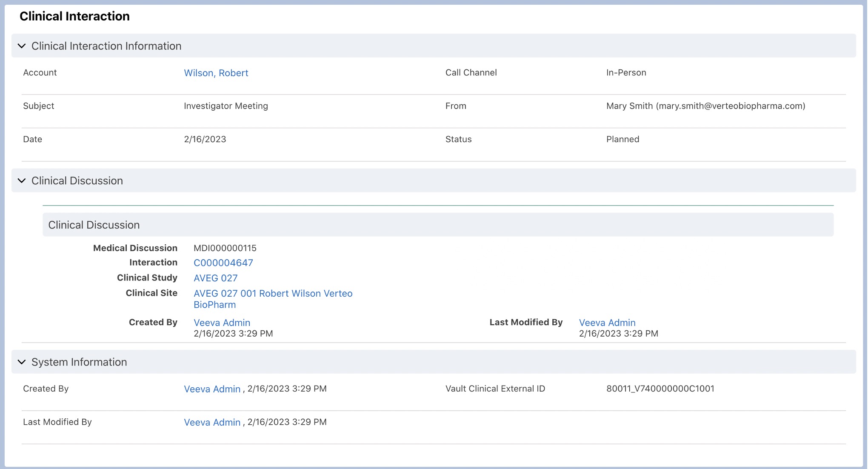Click the Investigator Meeting subject value
Image resolution: width=868 pixels, height=469 pixels.
tap(226, 106)
